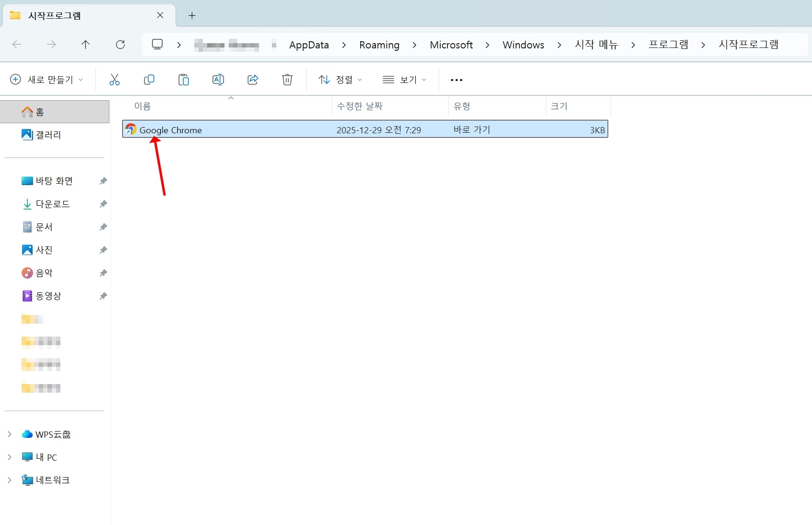
Task: Expand 내 PC in the navigation pane
Action: pyautogui.click(x=10, y=457)
